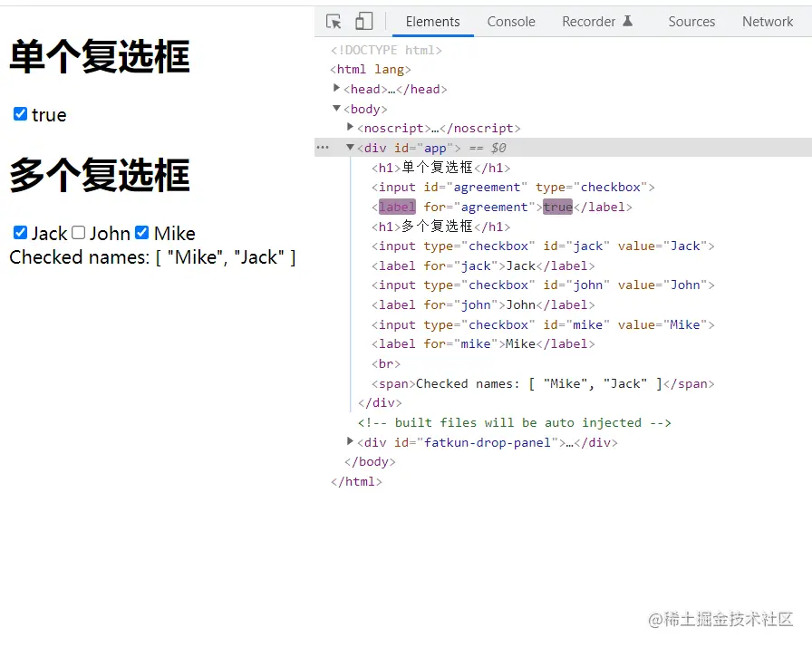Select the input id jack line
812x647 pixels.
pyautogui.click(x=543, y=246)
